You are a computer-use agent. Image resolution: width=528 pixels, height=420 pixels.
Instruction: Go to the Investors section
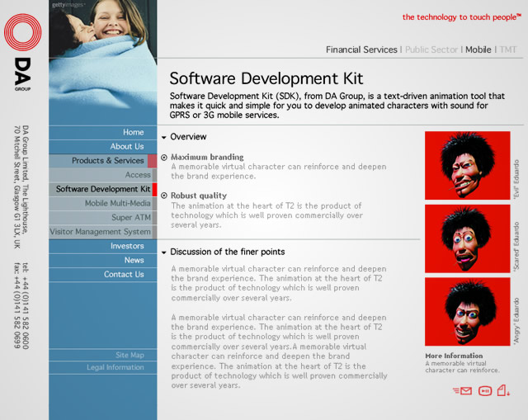click(x=102, y=246)
